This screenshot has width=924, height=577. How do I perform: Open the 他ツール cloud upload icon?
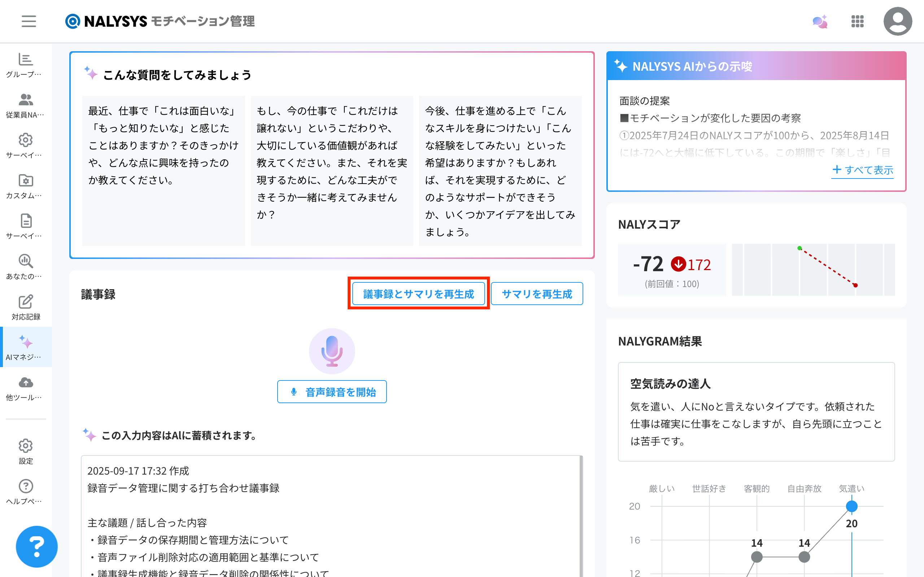pos(26,388)
